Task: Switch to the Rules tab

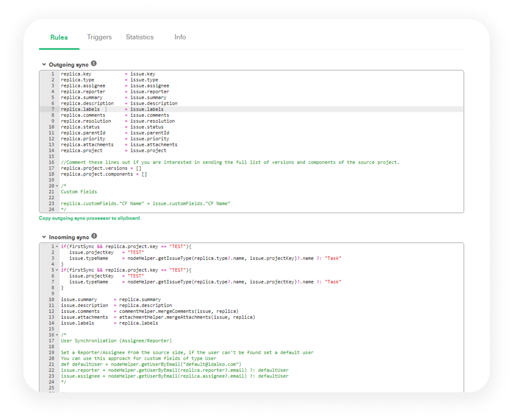Action: 59,37
